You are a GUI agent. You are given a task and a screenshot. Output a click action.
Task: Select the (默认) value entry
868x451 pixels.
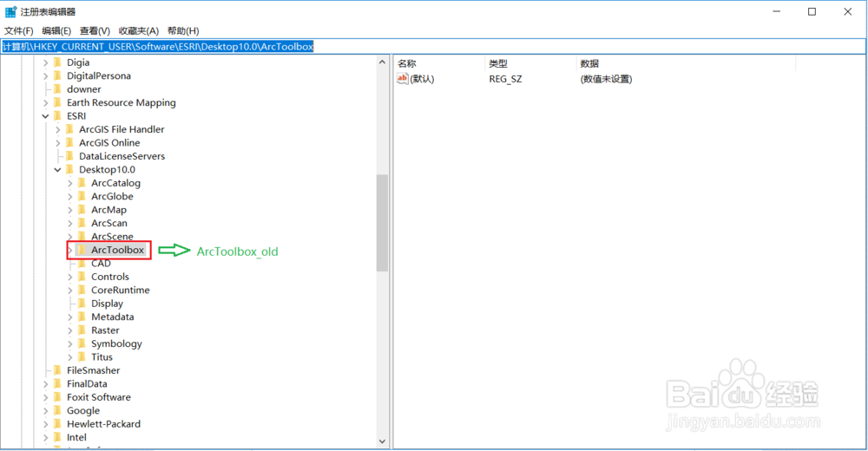coord(423,79)
